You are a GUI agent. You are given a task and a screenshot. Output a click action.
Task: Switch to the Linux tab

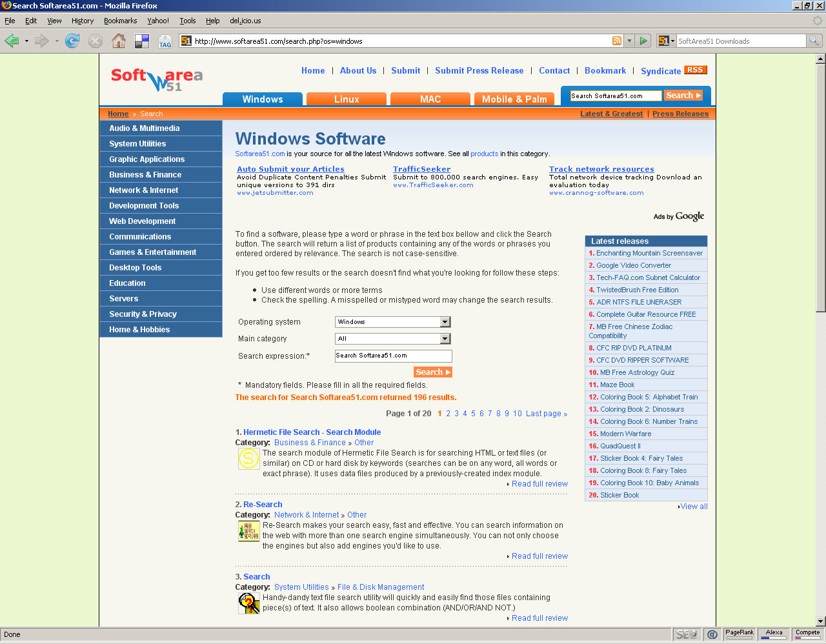[347, 99]
